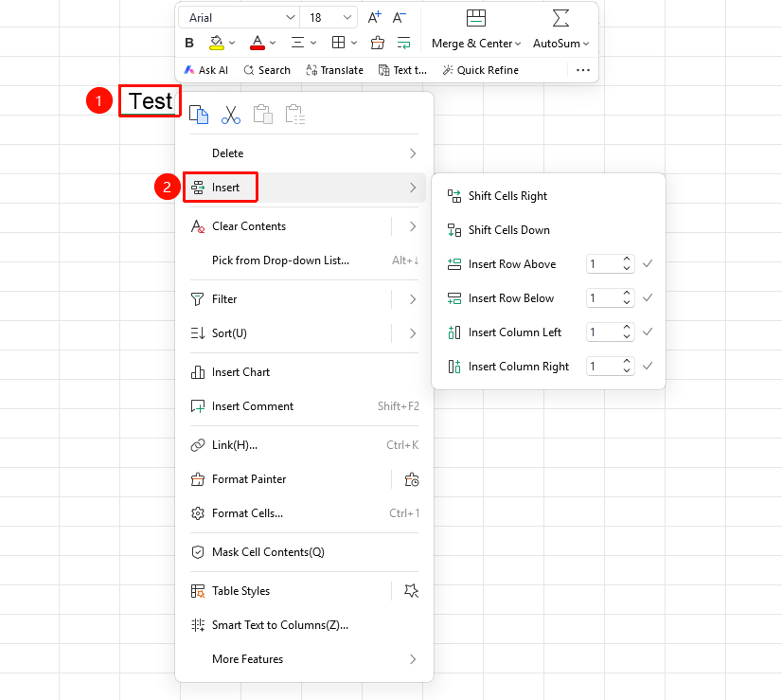The width and height of the screenshot is (782, 700).
Task: Click the Table Styles star icon
Action: [x=412, y=591]
